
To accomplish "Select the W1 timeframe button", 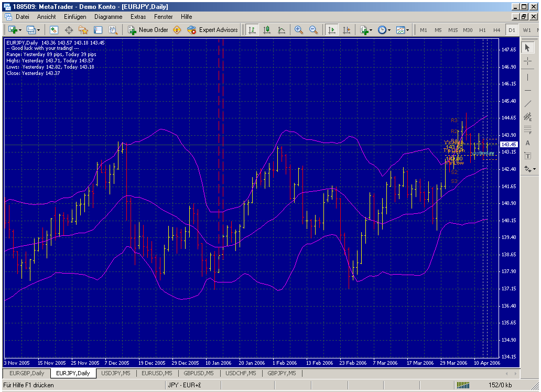I will click(x=526, y=30).
